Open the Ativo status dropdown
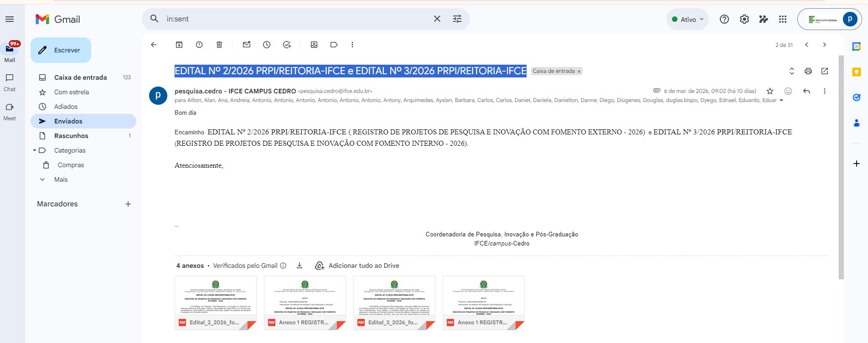The width and height of the screenshot is (868, 343). pyautogui.click(x=688, y=20)
